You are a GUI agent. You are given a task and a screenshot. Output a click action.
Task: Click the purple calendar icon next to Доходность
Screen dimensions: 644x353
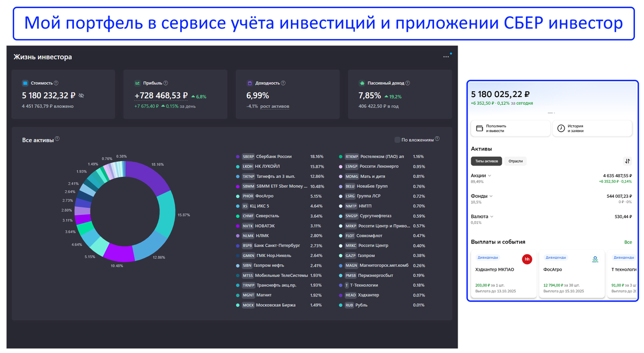(250, 83)
